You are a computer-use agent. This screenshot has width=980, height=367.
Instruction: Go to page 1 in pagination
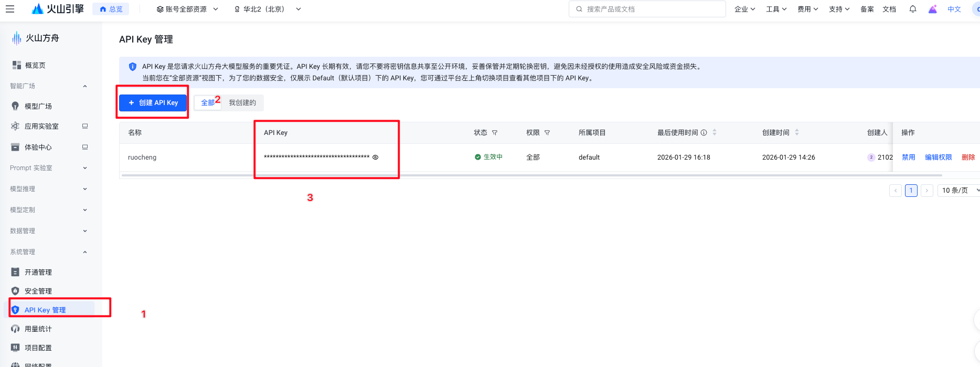click(x=911, y=190)
